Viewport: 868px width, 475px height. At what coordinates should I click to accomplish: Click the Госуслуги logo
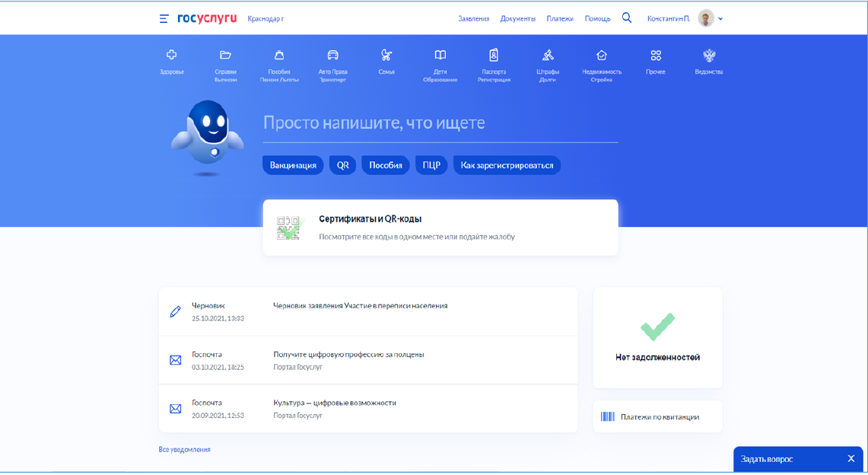pyautogui.click(x=206, y=18)
